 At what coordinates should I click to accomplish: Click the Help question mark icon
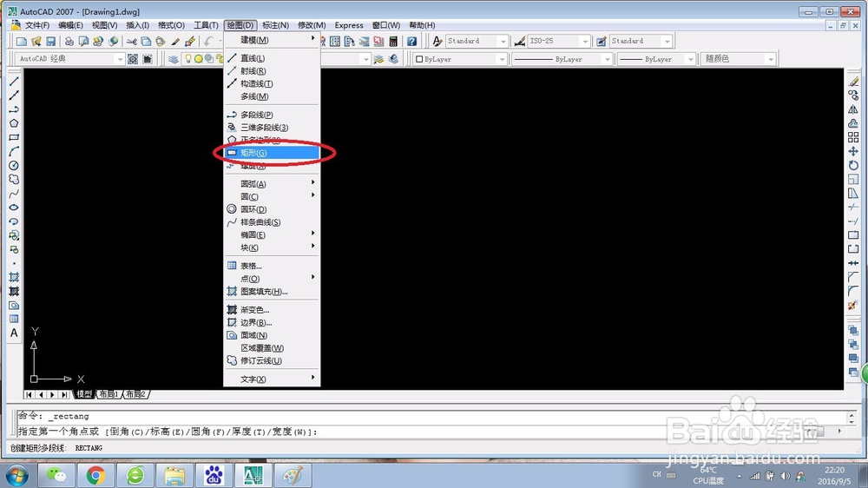(x=411, y=41)
